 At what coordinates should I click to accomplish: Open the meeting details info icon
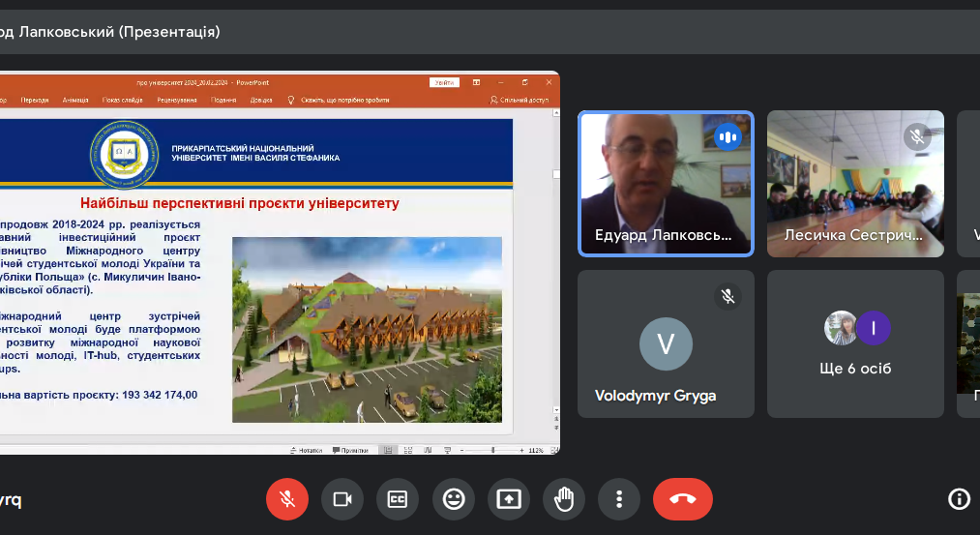click(x=958, y=499)
